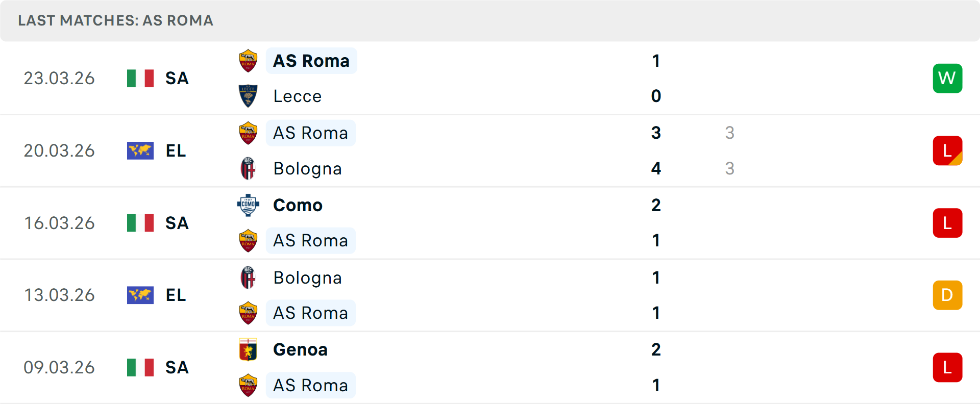Open the Como match row
Image resolution: width=980 pixels, height=404 pixels.
490,223
